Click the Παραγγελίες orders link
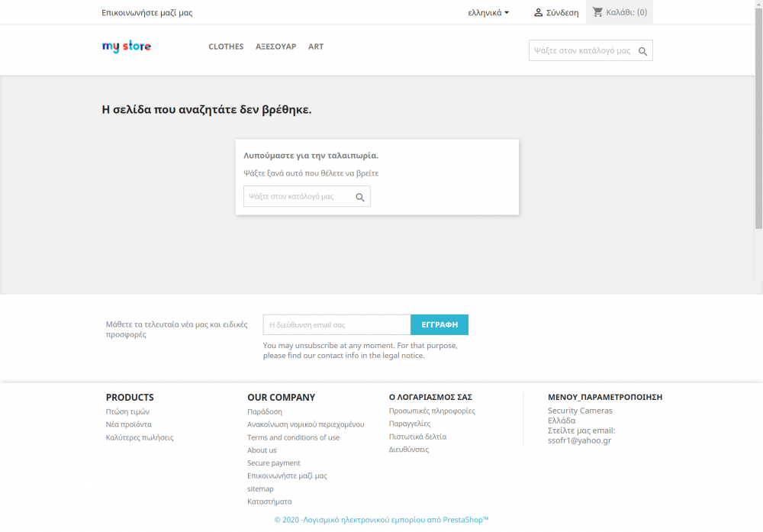Viewport: 763px width, 532px height. point(410,424)
